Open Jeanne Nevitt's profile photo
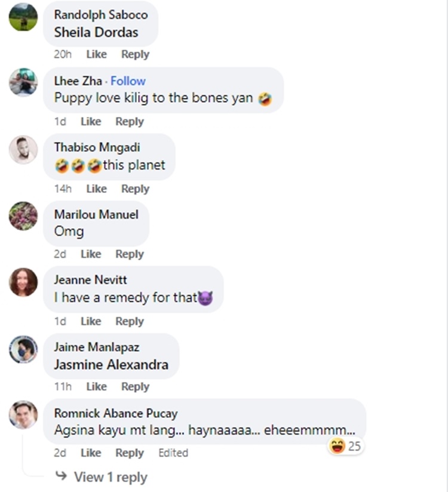The height and width of the screenshot is (492, 448). coord(23,282)
